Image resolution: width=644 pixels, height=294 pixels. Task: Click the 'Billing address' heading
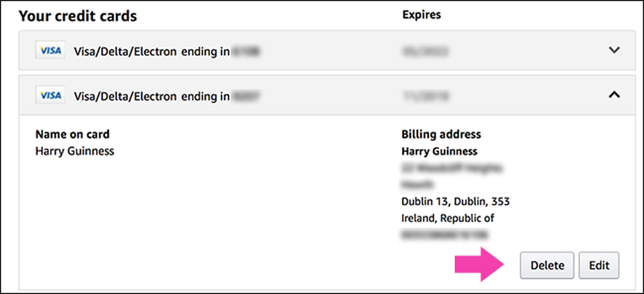pos(441,134)
